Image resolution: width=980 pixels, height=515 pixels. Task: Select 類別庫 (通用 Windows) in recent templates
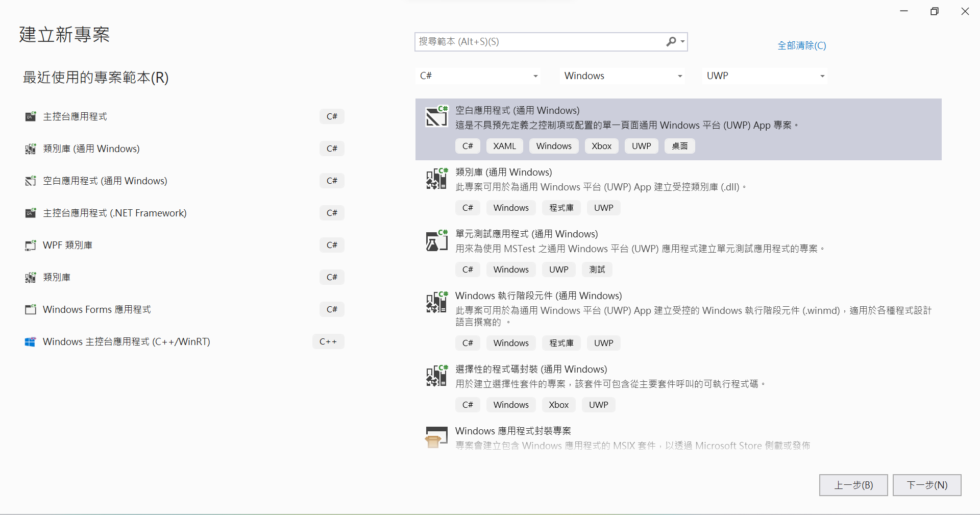point(185,149)
